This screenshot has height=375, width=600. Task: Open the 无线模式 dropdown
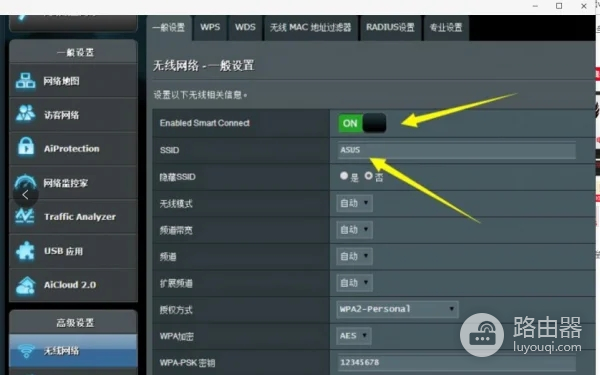point(354,203)
